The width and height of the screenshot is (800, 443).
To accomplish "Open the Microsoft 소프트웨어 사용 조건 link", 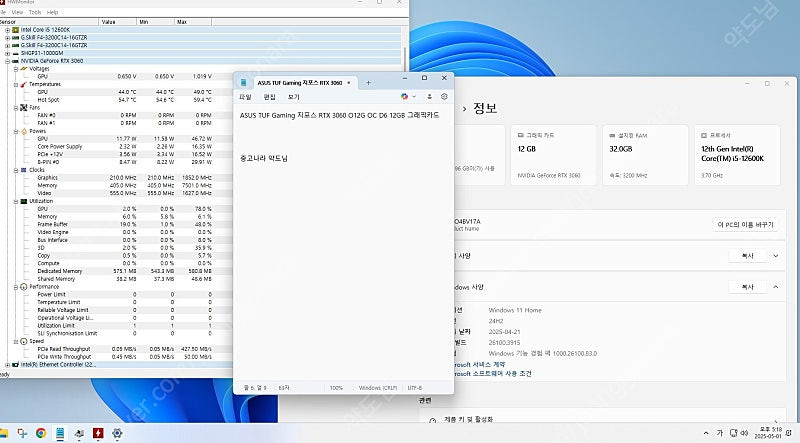I will pyautogui.click(x=492, y=374).
